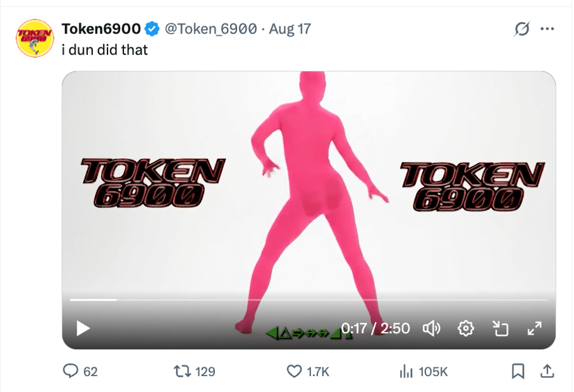Click the blue verified badge next to Token6900
Screen dimensions: 574x392
coord(150,27)
